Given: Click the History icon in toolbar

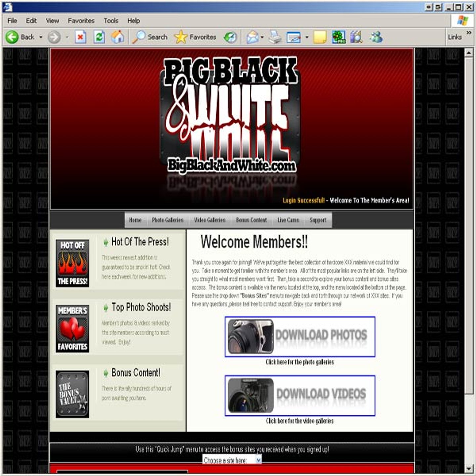Looking at the screenshot, I should click(x=230, y=37).
